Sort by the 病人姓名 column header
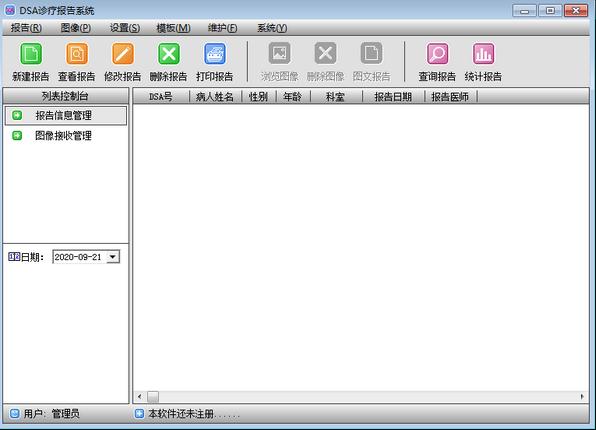This screenshot has width=596, height=430. click(x=215, y=97)
